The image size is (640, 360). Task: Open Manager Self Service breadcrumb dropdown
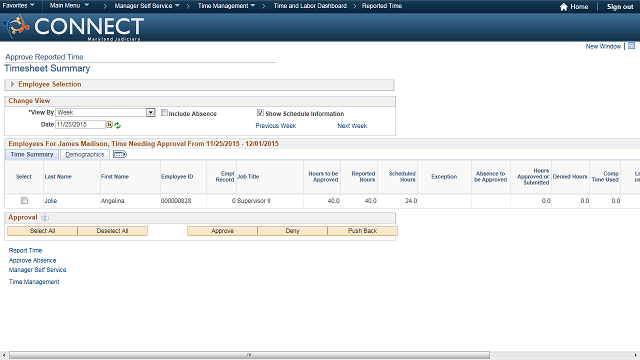pyautogui.click(x=147, y=6)
